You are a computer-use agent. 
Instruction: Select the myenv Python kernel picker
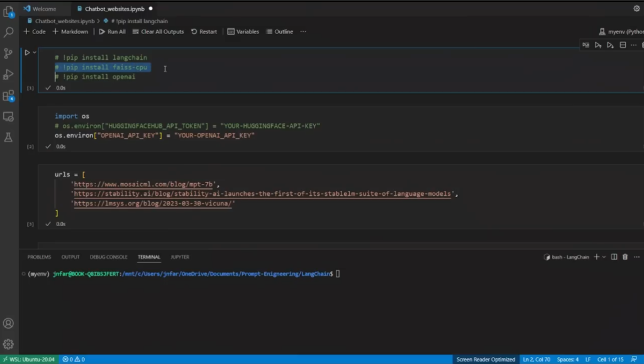(621, 31)
